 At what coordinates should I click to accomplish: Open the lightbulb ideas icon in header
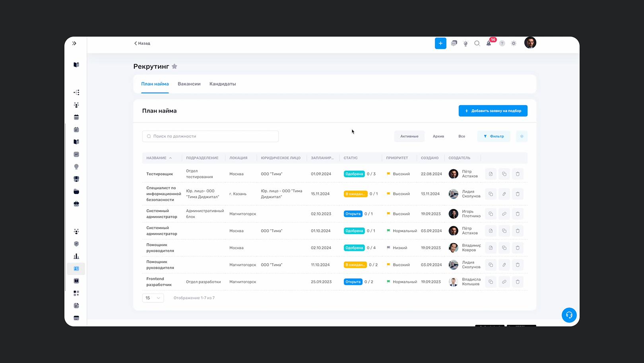pos(466,43)
